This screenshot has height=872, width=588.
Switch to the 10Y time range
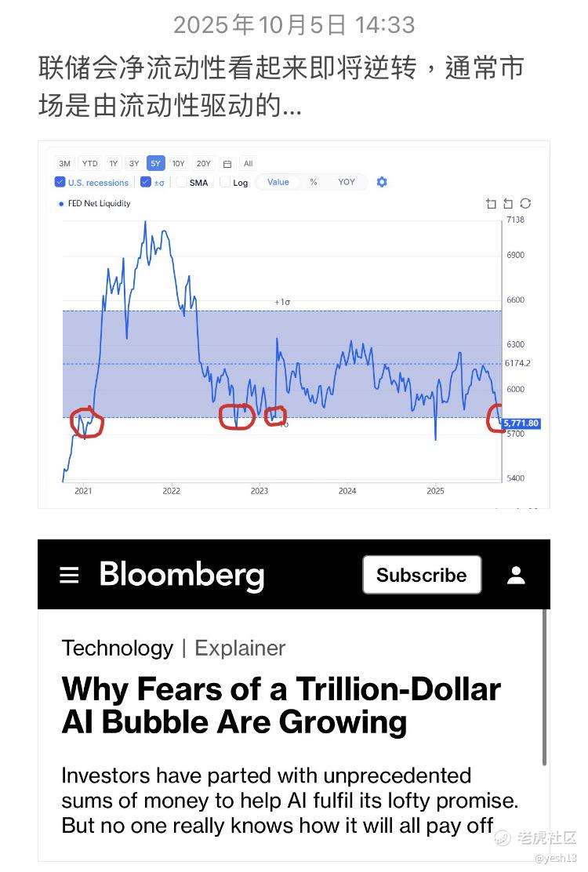pyautogui.click(x=179, y=164)
